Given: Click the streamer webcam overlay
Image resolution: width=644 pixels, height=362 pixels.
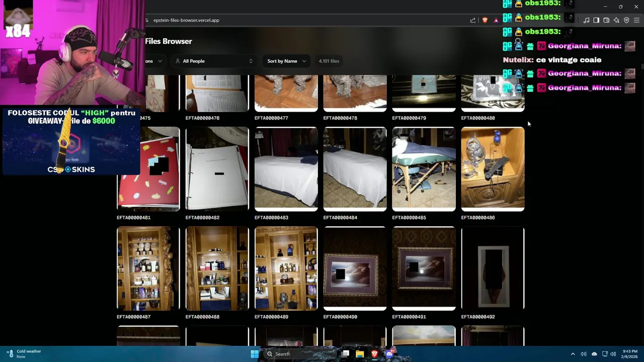Looking at the screenshot, I should point(72,52).
